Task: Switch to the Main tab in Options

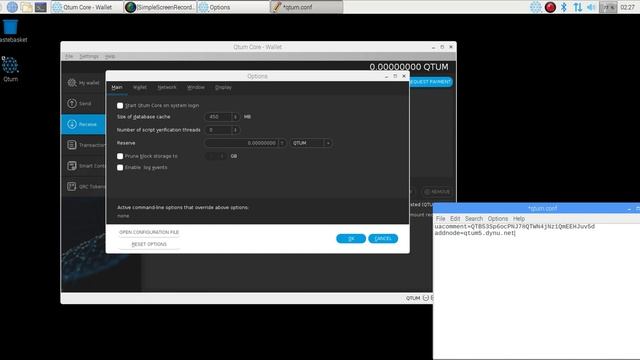Action: [117, 87]
